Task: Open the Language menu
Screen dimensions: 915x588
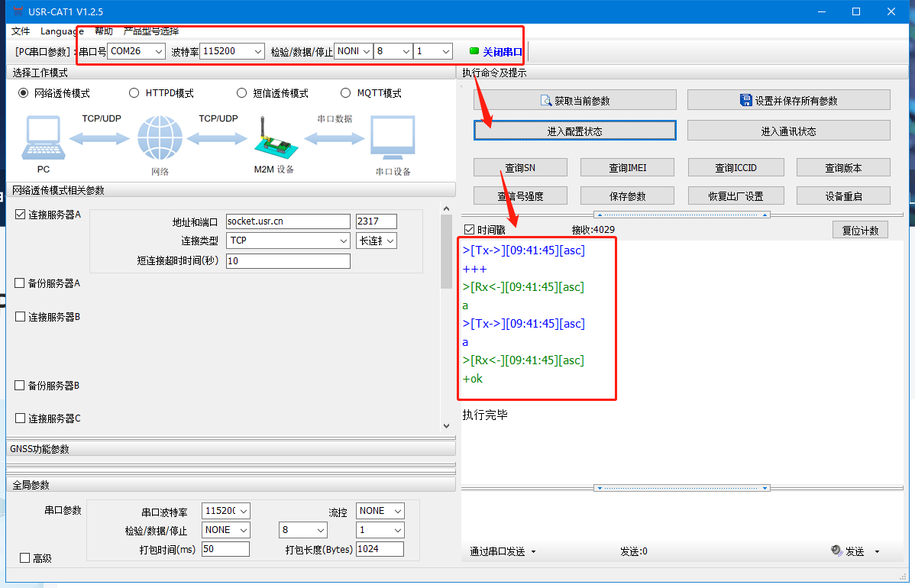Action: pyautogui.click(x=62, y=31)
